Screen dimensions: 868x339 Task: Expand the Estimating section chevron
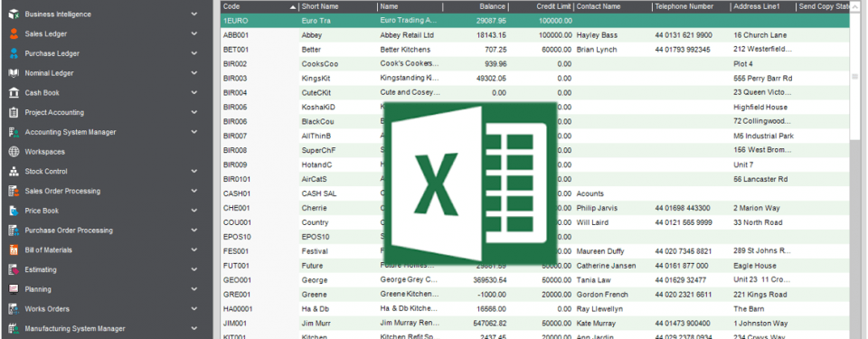(x=193, y=269)
